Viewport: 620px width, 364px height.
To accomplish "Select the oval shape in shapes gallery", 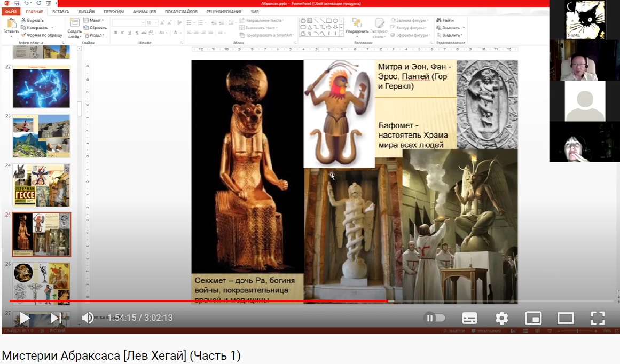I will [335, 21].
